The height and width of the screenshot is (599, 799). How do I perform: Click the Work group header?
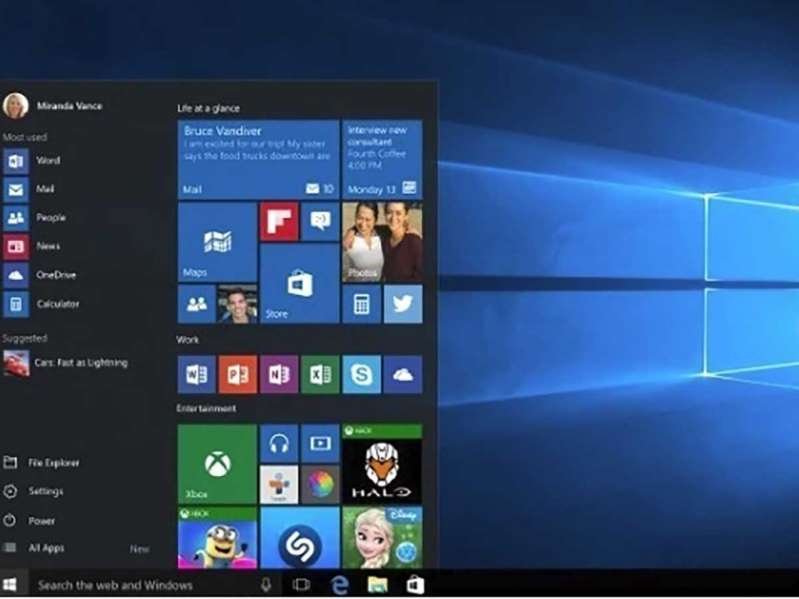pos(188,340)
